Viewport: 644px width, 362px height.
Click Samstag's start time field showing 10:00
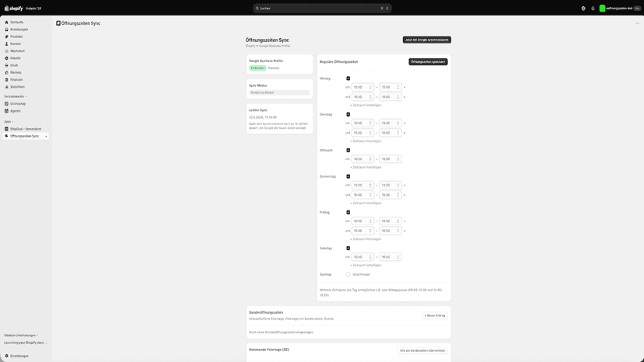tap(362, 257)
